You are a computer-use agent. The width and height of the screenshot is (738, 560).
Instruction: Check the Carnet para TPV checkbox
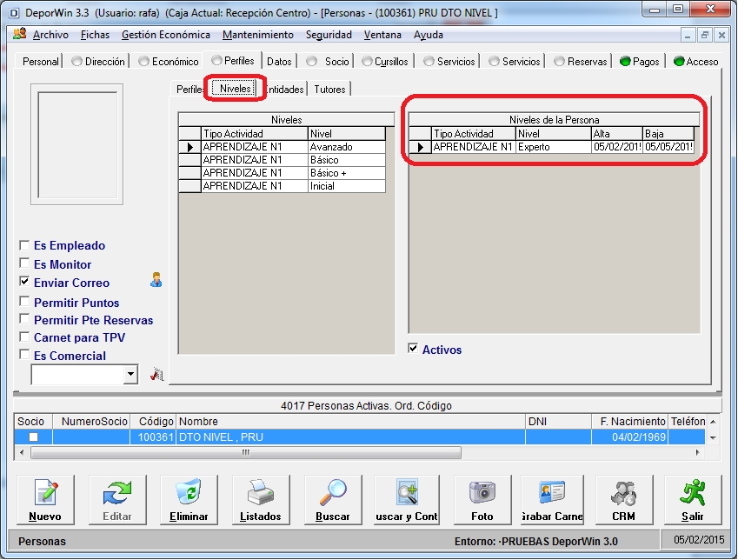point(24,337)
